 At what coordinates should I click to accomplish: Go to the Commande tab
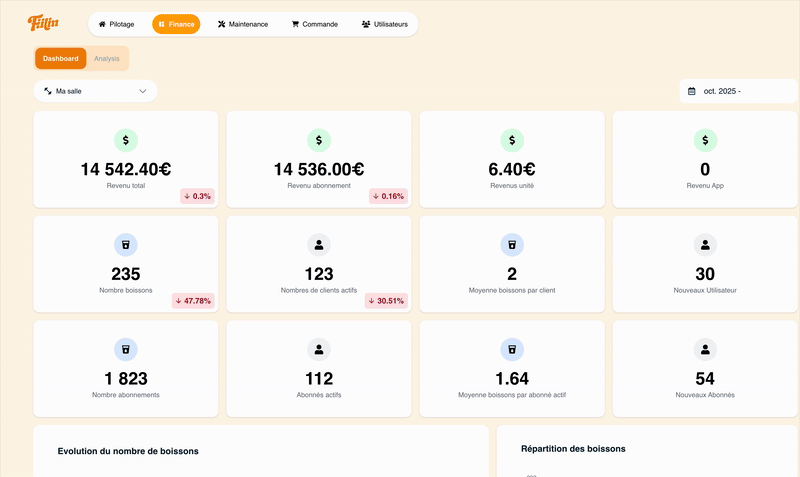[x=314, y=24]
